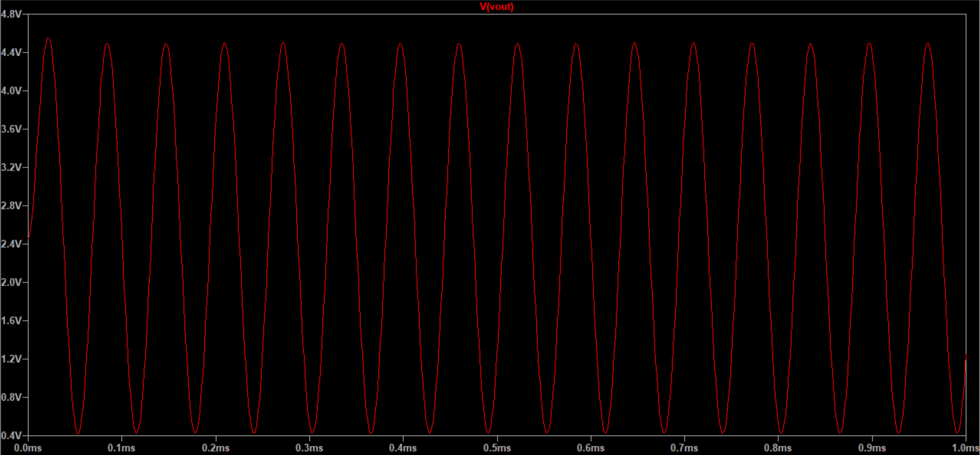Click the 2.4V voltage axis label

coord(11,244)
